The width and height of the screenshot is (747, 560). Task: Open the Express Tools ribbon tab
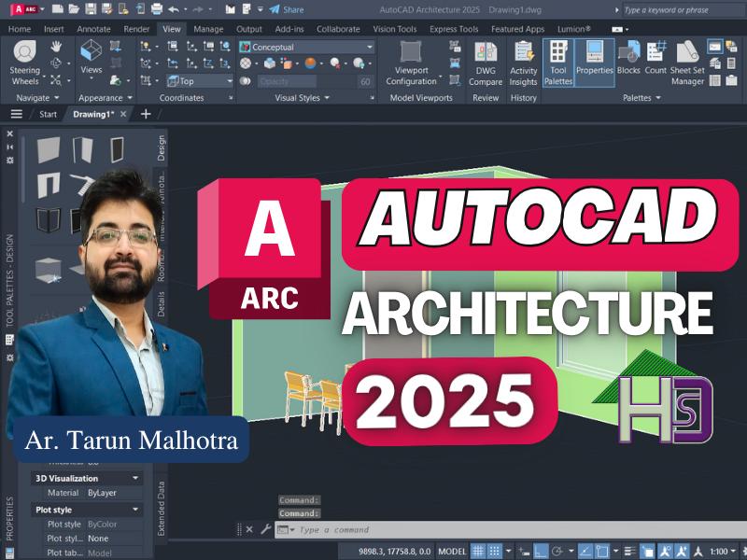[454, 29]
